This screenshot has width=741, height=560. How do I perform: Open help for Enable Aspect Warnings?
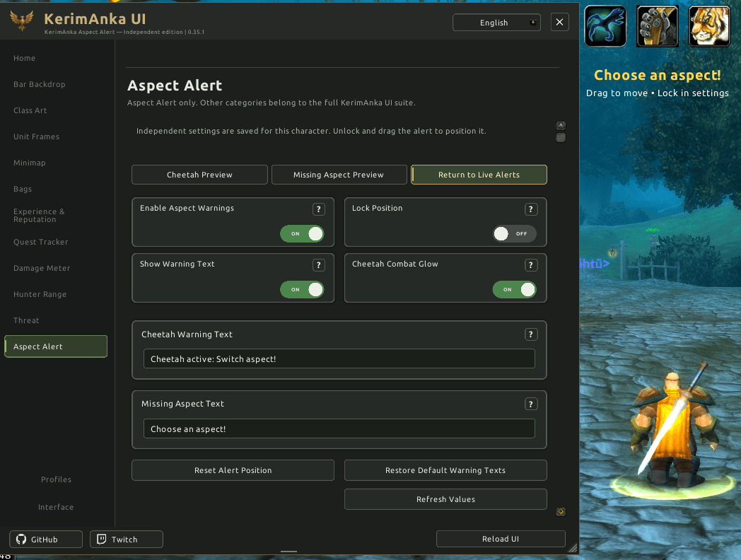pyautogui.click(x=318, y=209)
